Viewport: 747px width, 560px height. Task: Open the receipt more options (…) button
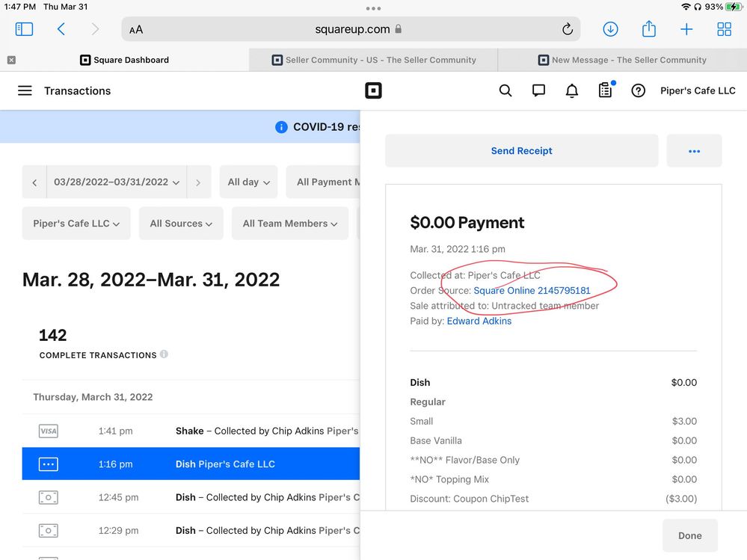click(x=694, y=151)
